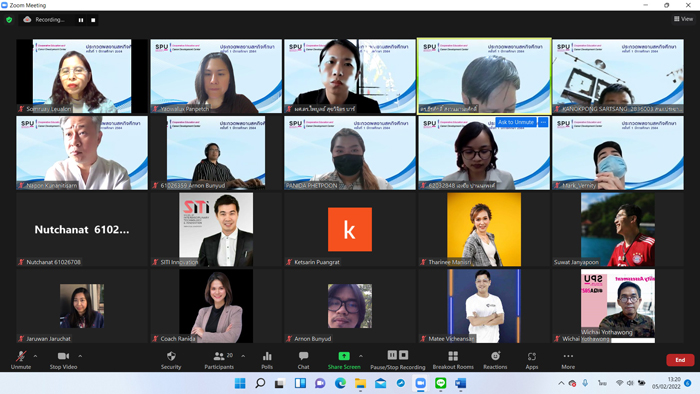Open Microsoft Edge from taskbar

coord(340,383)
